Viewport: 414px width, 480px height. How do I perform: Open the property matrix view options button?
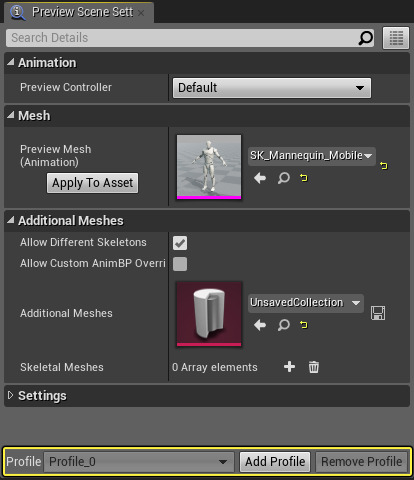tap(396, 38)
